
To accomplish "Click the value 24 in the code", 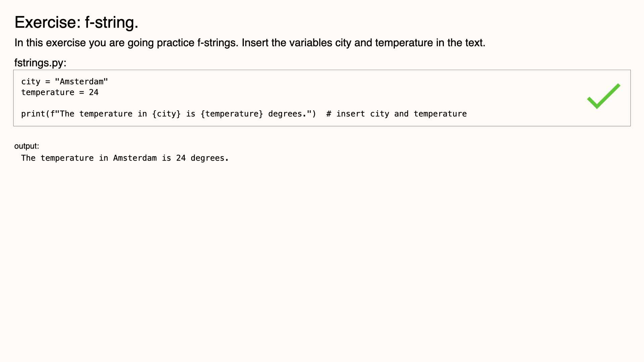I will point(94,93).
